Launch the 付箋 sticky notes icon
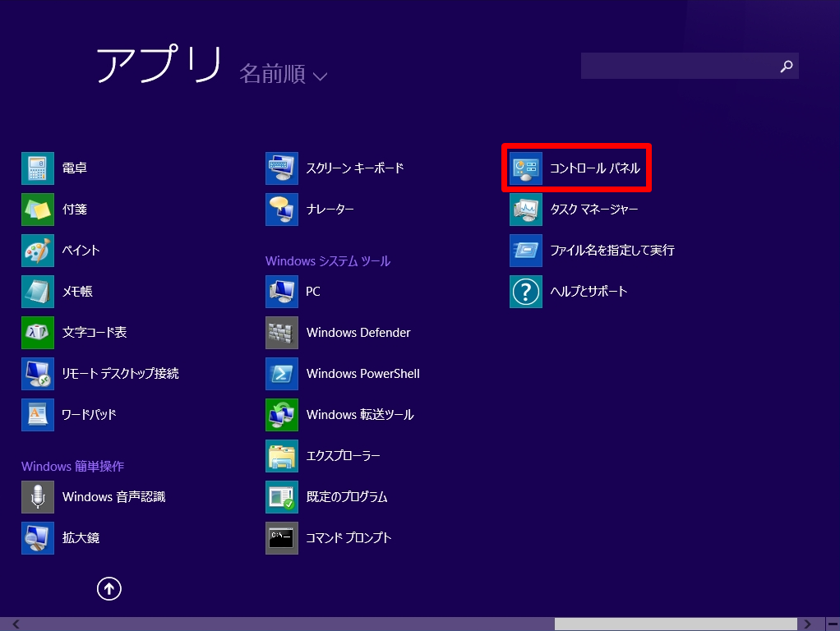Screen dimensions: 840x631 pyautogui.click(x=38, y=210)
